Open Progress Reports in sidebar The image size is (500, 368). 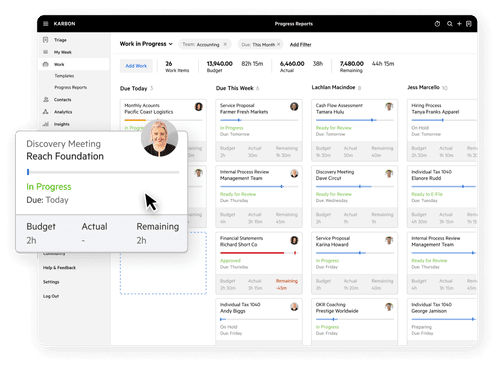click(x=71, y=87)
